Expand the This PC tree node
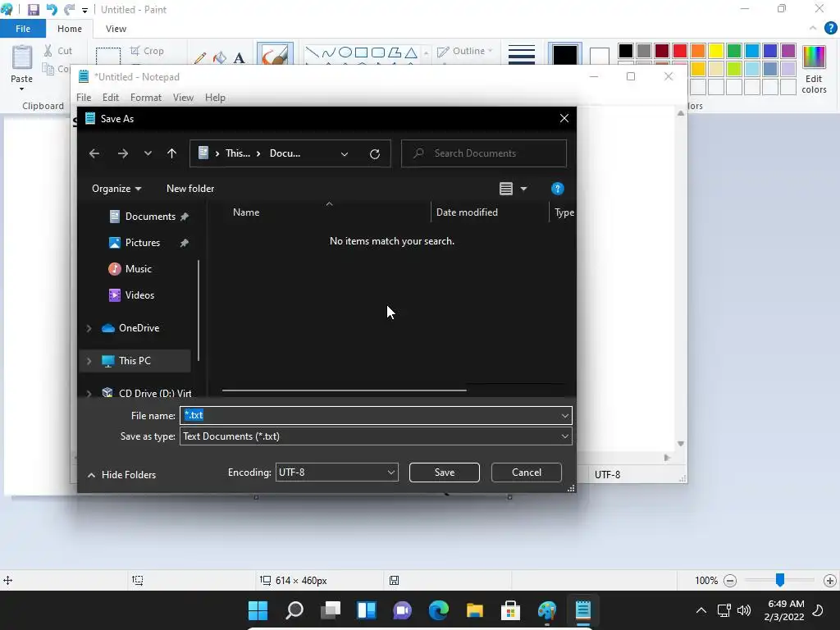Image resolution: width=840 pixels, height=630 pixels. [x=89, y=361]
